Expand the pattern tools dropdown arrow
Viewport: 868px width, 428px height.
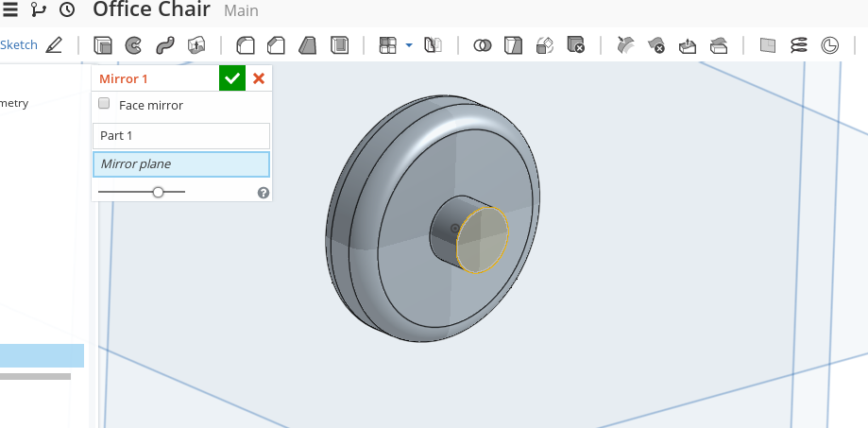tap(409, 45)
